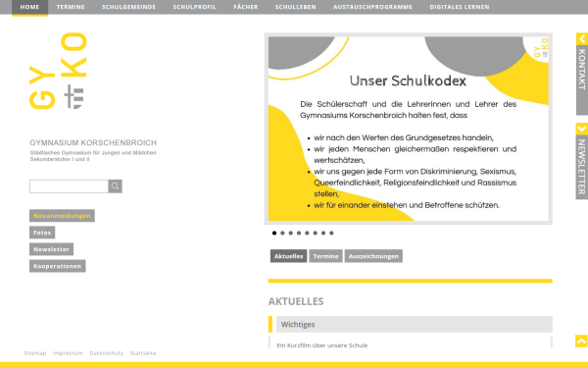Open the Schulgemeinde menu
Image resolution: width=588 pixels, height=368 pixels.
pyautogui.click(x=128, y=7)
